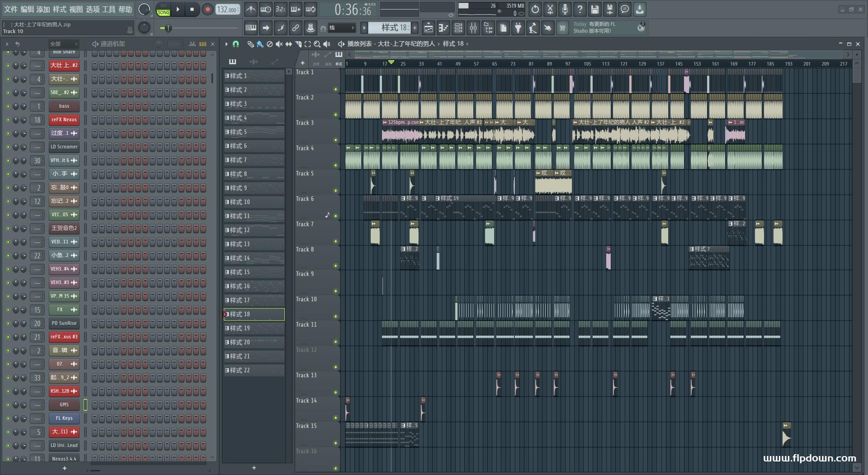This screenshot has width=868, height=475.
Task: Mute Track 10 with its green light
Action: point(335,317)
